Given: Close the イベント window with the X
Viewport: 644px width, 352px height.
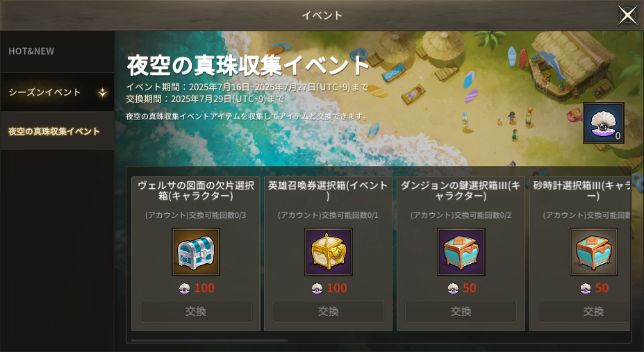Looking at the screenshot, I should [x=627, y=15].
